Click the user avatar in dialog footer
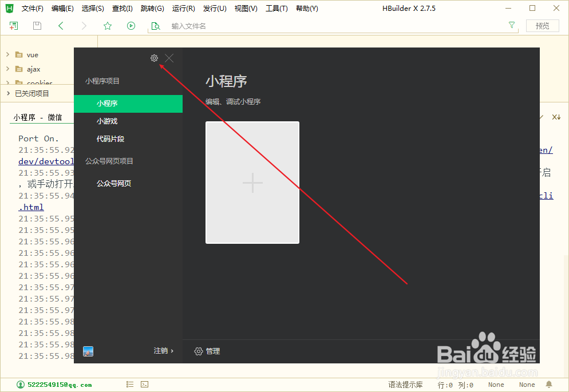 88,351
